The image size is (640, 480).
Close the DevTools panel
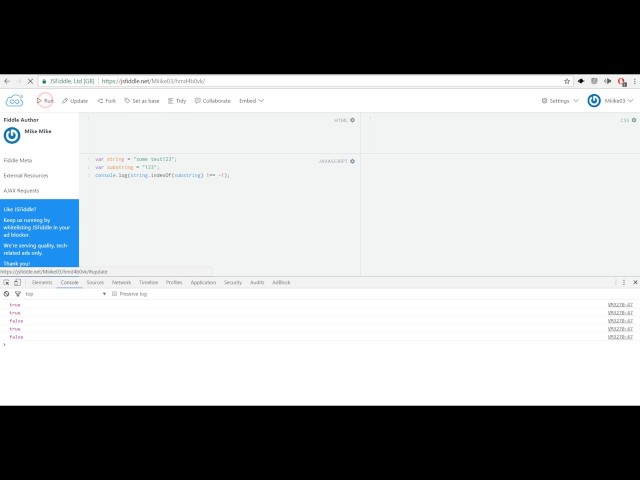pos(635,282)
